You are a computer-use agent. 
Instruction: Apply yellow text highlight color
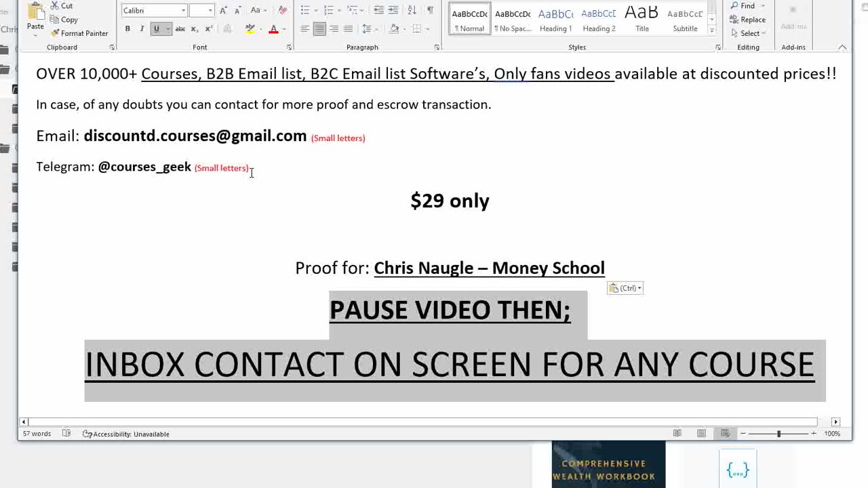tap(250, 29)
